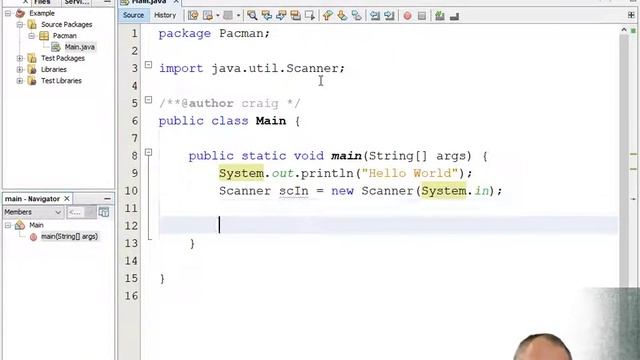Screen dimensions: 640x360
Task: Click the editor scrollbar up arrow
Action: [x=624, y=30]
